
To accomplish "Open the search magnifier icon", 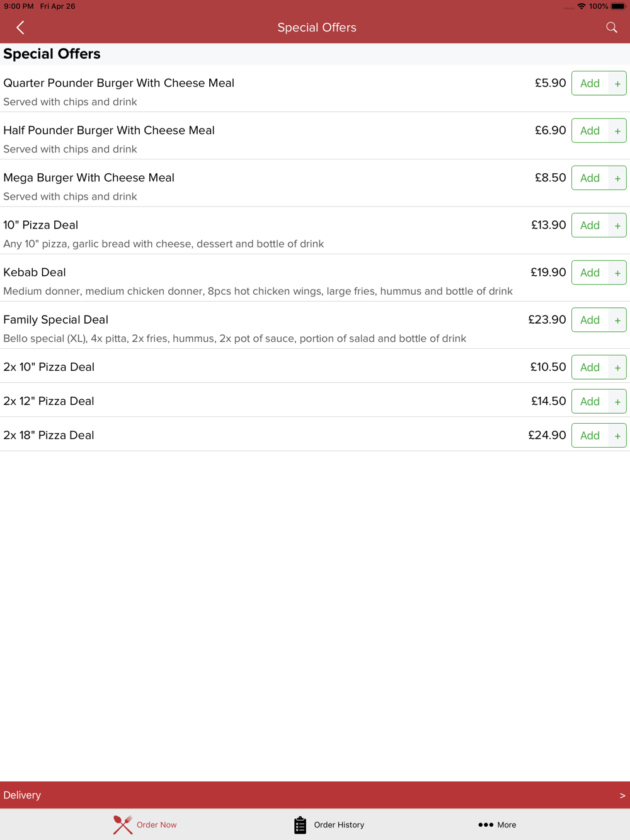I will point(612,28).
